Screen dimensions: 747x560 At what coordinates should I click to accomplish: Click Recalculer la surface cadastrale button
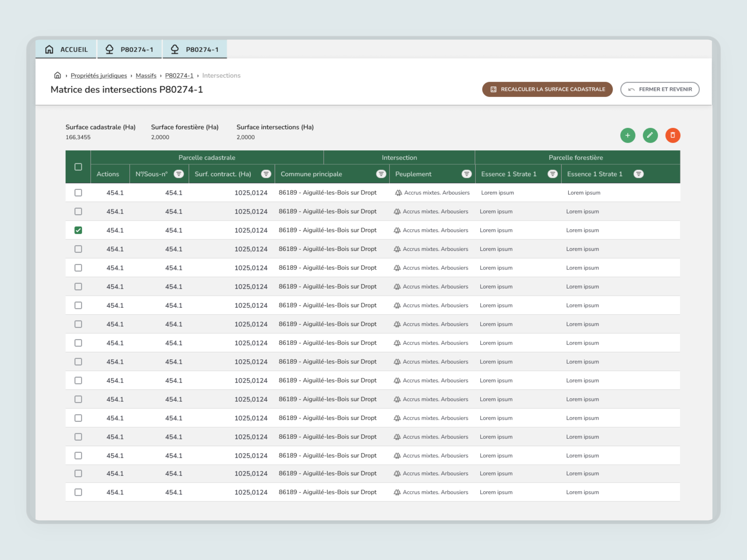pos(547,90)
